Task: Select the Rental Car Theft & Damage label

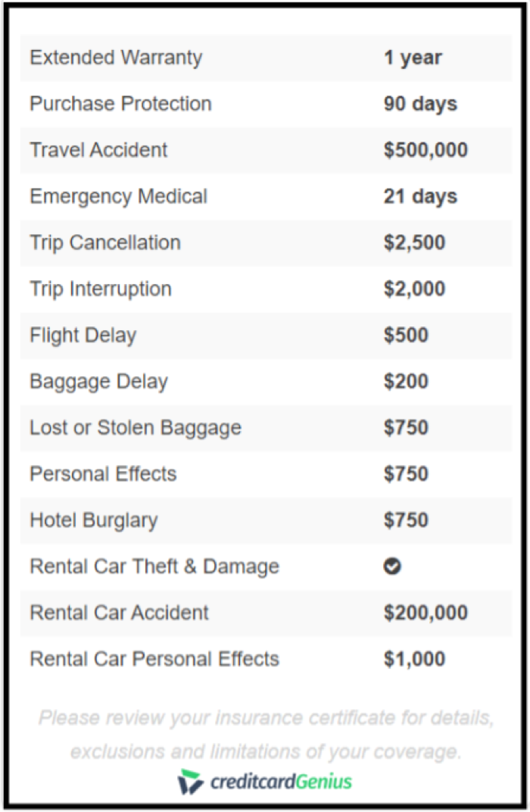Action: point(154,567)
